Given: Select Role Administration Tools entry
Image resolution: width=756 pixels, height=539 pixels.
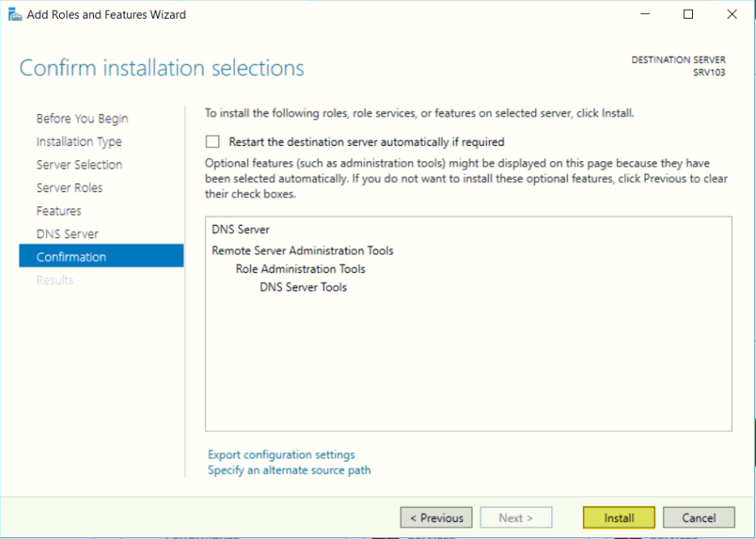Looking at the screenshot, I should [300, 269].
